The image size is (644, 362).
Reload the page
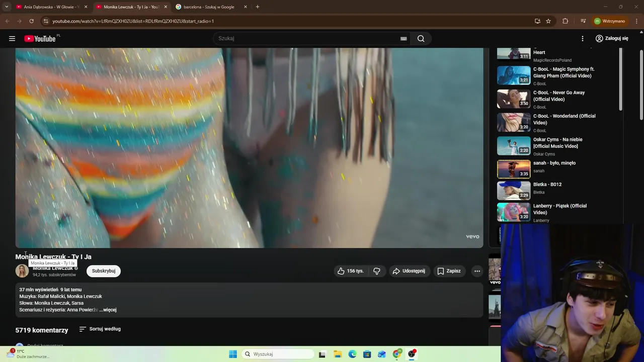click(31, 21)
